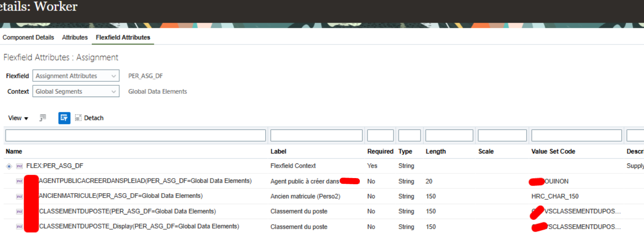This screenshot has width=644, height=233.
Task: Switch to the Component Details tab
Action: point(28,37)
